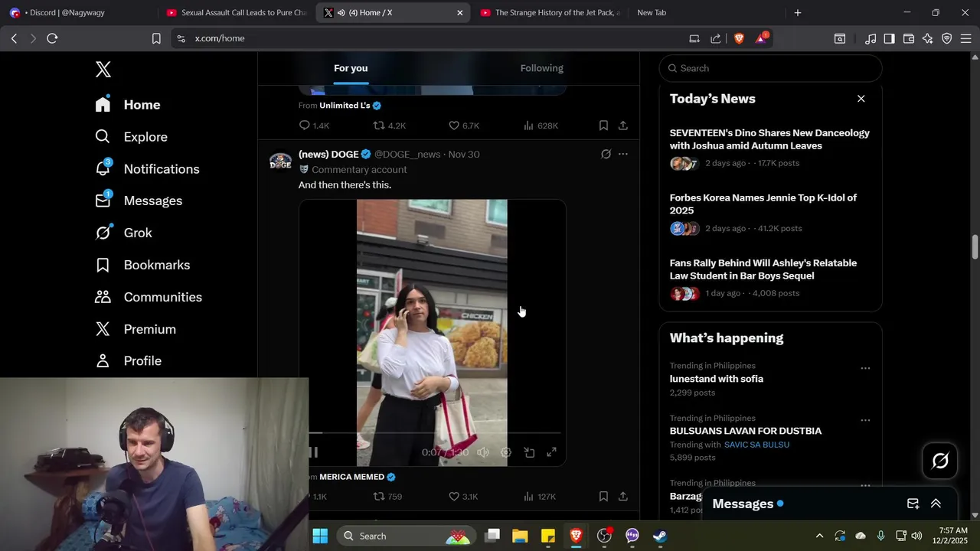Click the Brave Shields lion icon

coord(739,38)
